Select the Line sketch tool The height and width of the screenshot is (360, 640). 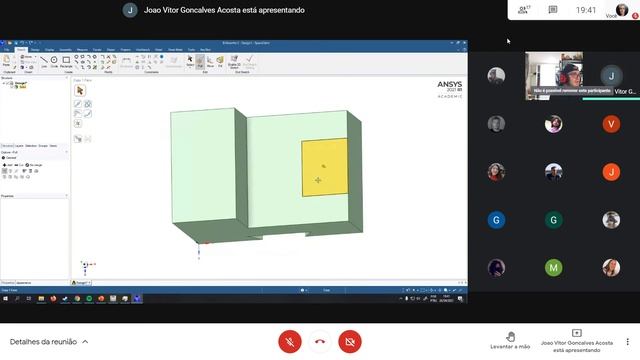(44, 62)
